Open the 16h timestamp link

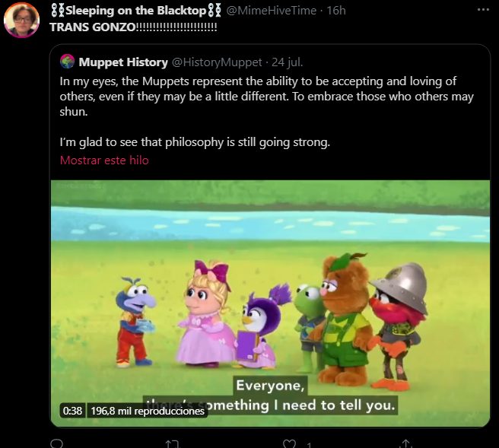[335, 11]
